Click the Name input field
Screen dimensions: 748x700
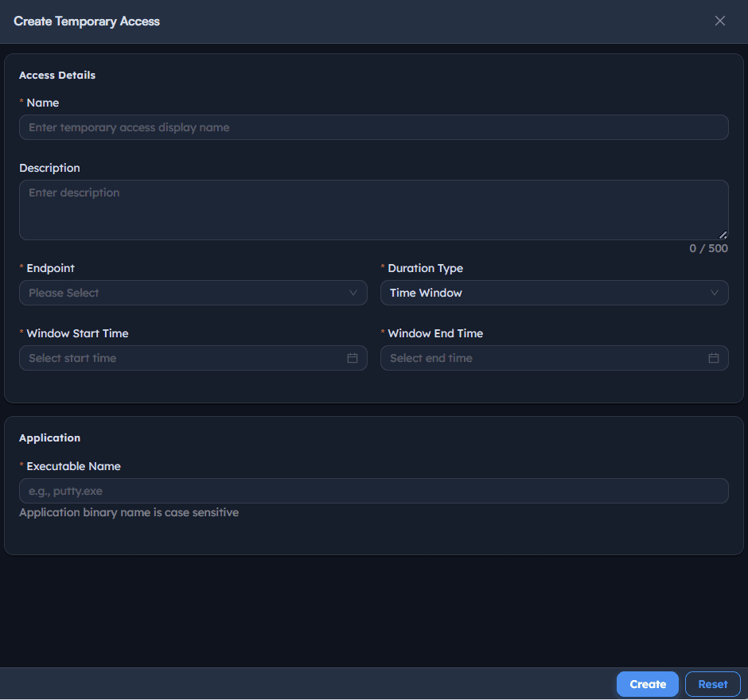tap(373, 127)
